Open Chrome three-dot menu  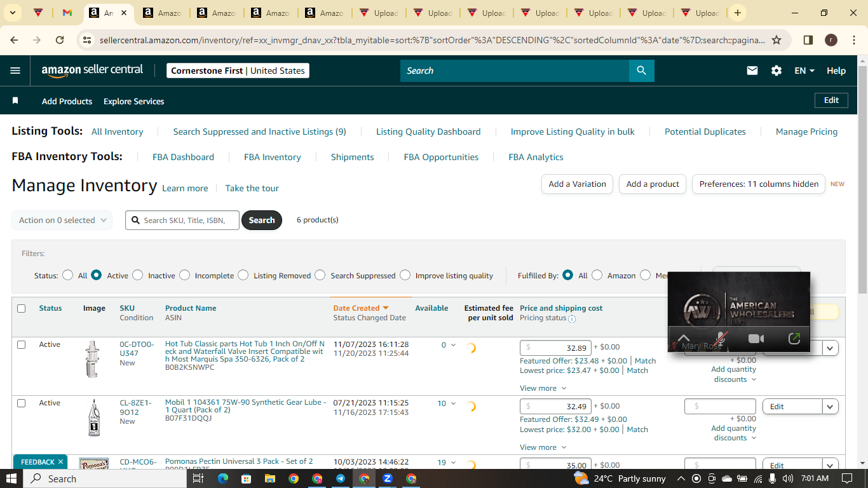coord(853,40)
